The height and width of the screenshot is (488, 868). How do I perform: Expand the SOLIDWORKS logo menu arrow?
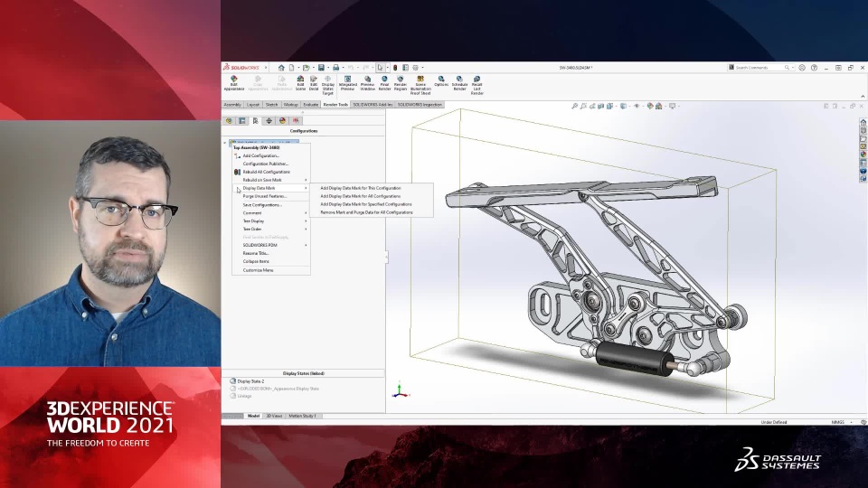click(x=266, y=68)
